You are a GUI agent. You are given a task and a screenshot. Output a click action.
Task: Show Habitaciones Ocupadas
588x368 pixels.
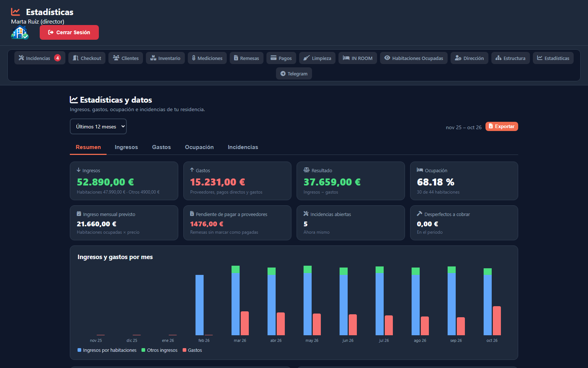[x=414, y=58]
